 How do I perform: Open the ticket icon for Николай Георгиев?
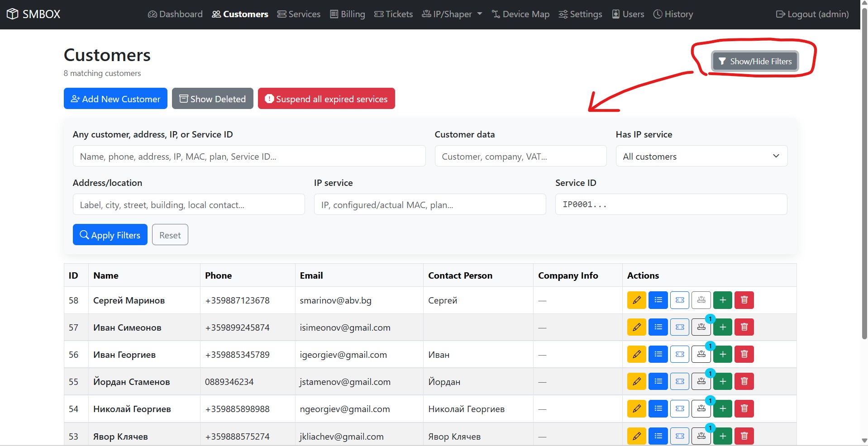coord(680,408)
